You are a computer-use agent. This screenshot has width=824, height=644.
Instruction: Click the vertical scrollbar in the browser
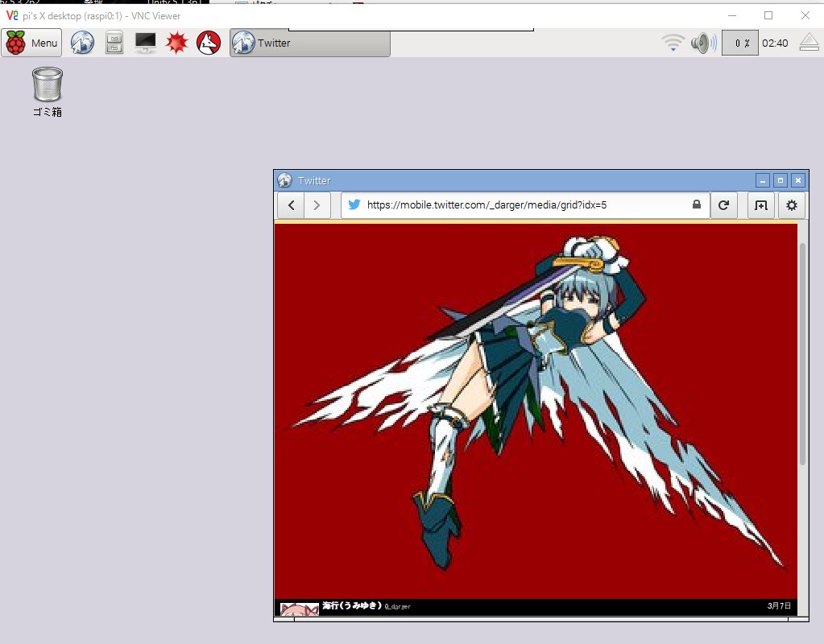(802, 354)
